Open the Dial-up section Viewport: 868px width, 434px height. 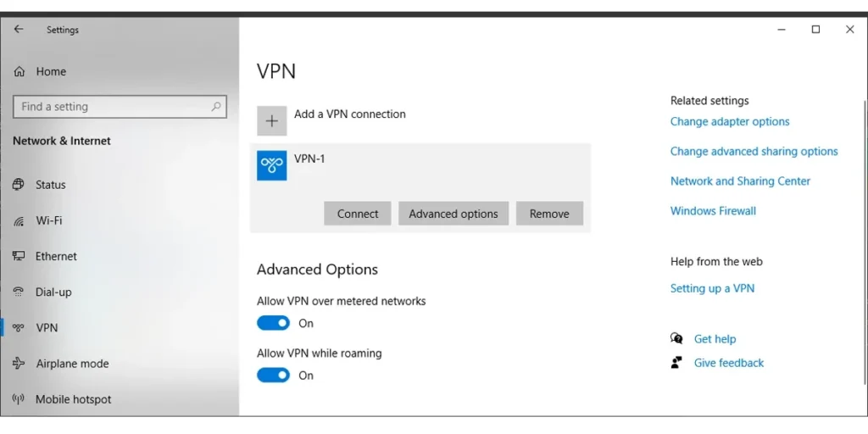coord(53,292)
